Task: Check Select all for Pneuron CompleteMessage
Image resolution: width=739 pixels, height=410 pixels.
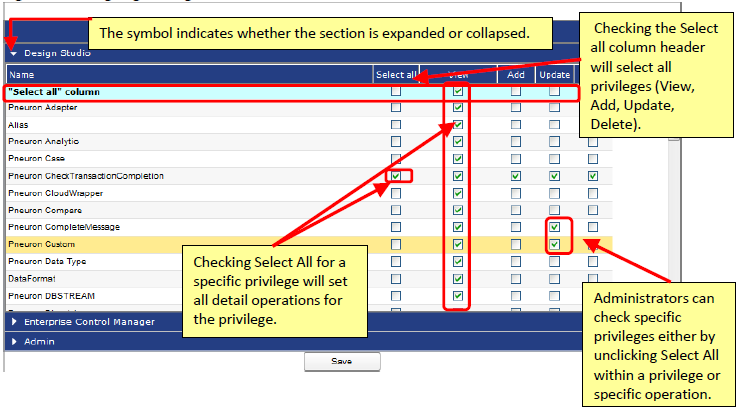Action: 396,227
